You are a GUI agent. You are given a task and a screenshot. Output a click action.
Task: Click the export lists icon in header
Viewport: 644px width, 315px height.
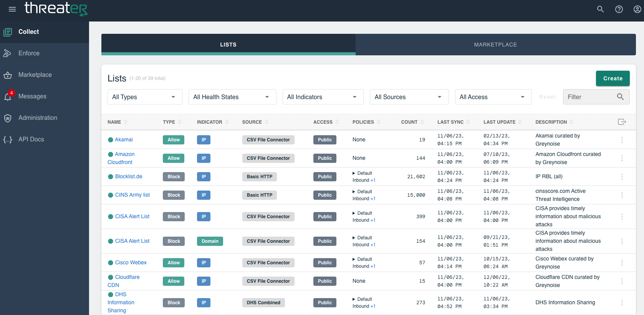pyautogui.click(x=622, y=122)
